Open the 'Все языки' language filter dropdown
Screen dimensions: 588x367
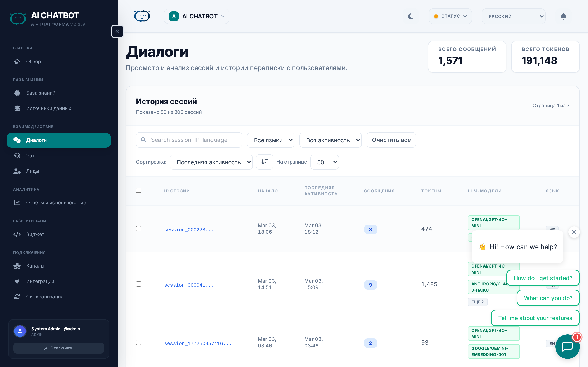point(271,140)
